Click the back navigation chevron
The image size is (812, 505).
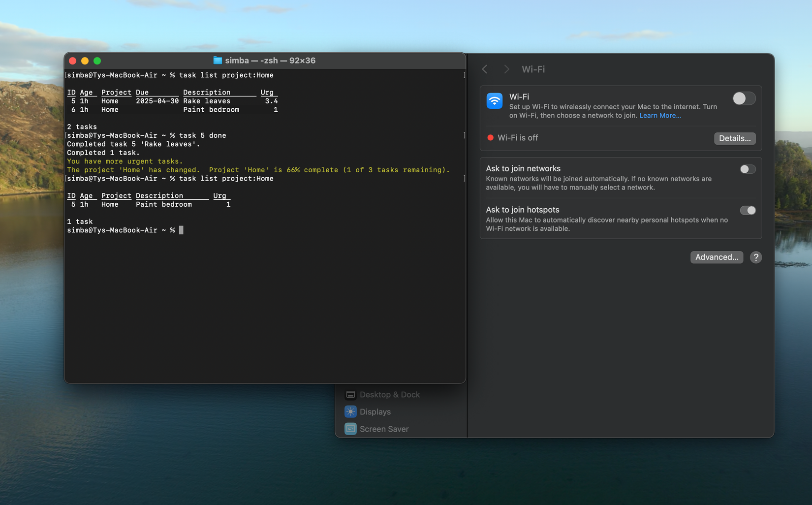click(484, 69)
